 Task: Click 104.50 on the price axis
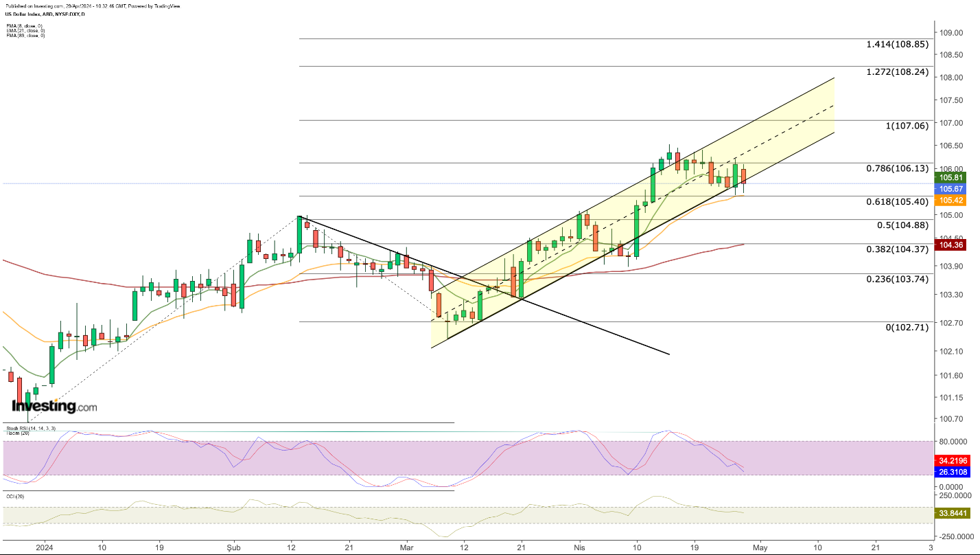950,238
